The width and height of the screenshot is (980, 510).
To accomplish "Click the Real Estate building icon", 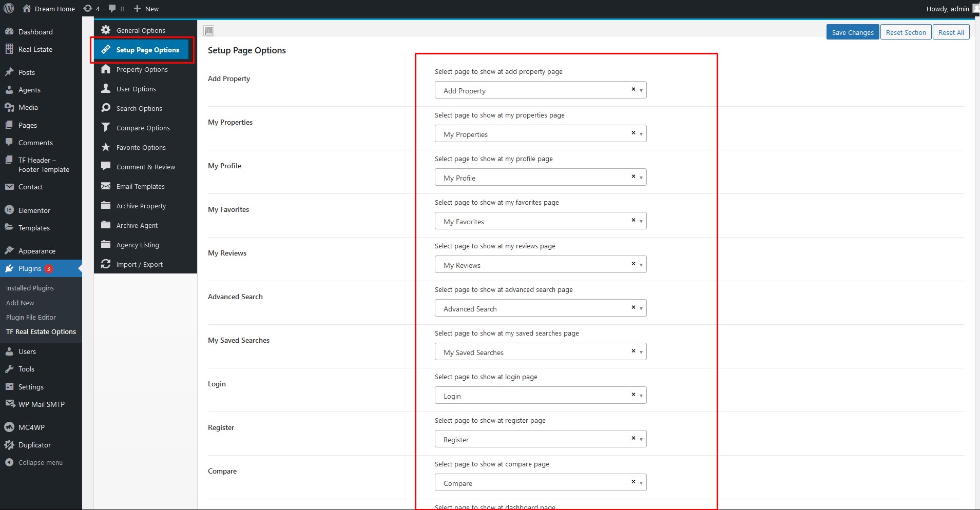I will tap(9, 49).
